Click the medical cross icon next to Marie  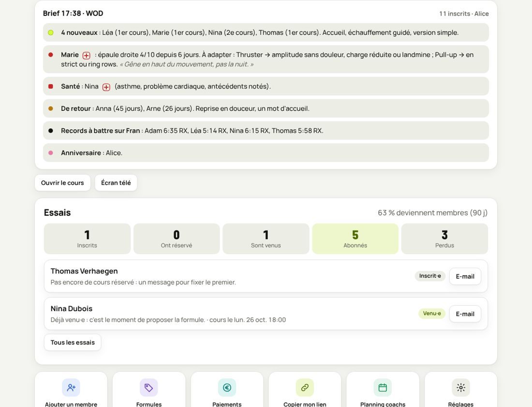[x=87, y=55]
